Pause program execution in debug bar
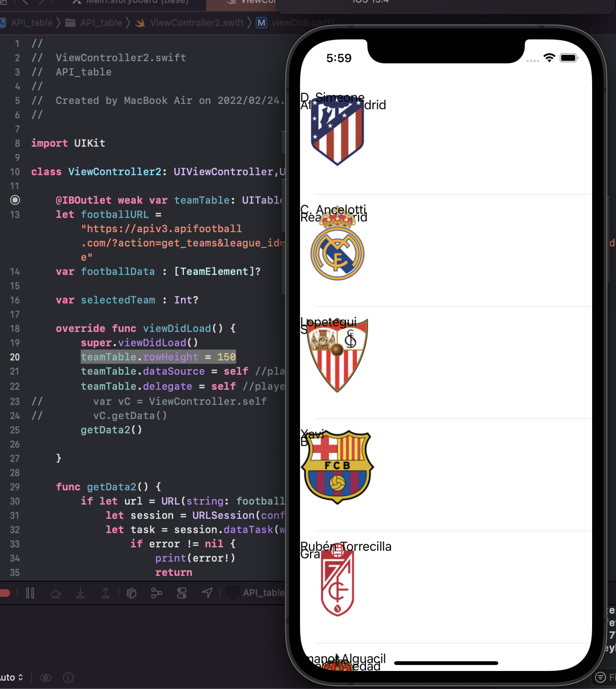The height and width of the screenshot is (689, 616). (x=30, y=593)
